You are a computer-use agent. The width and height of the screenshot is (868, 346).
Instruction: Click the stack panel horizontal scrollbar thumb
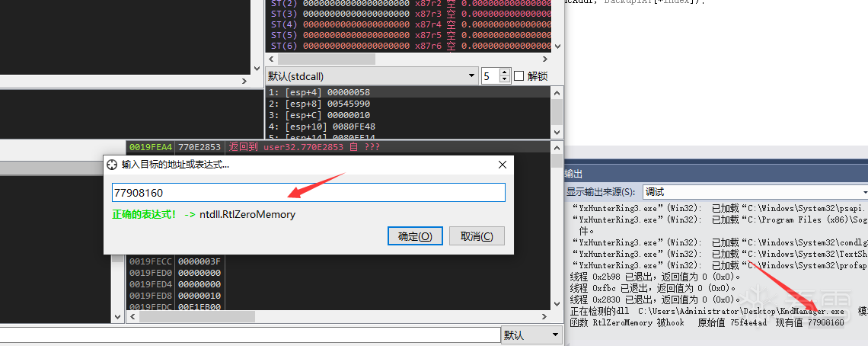click(196, 316)
